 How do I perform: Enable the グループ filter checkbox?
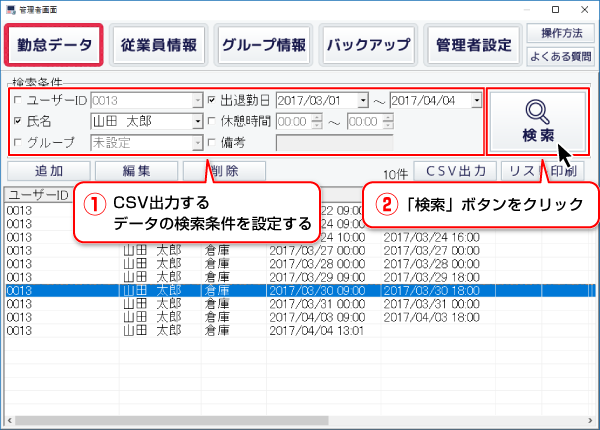[15, 142]
